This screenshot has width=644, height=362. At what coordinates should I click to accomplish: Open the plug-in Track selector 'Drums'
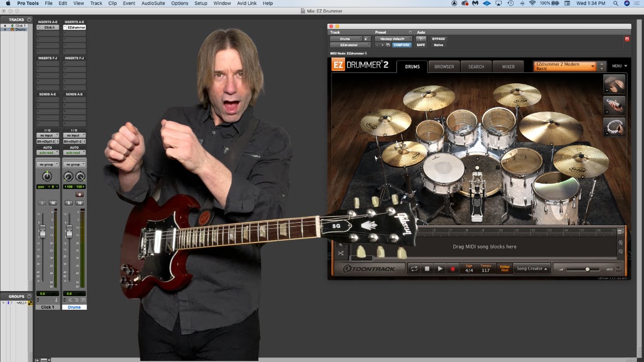[346, 39]
